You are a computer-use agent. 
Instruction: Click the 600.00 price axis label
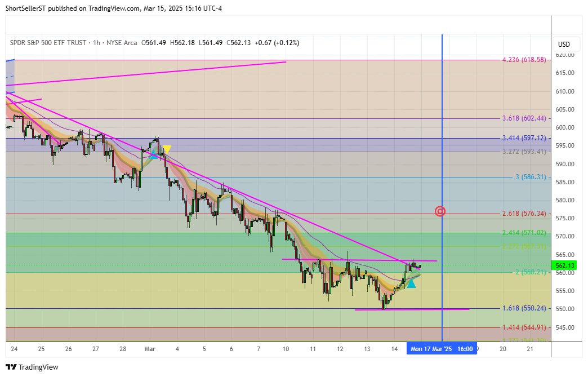[x=565, y=127]
